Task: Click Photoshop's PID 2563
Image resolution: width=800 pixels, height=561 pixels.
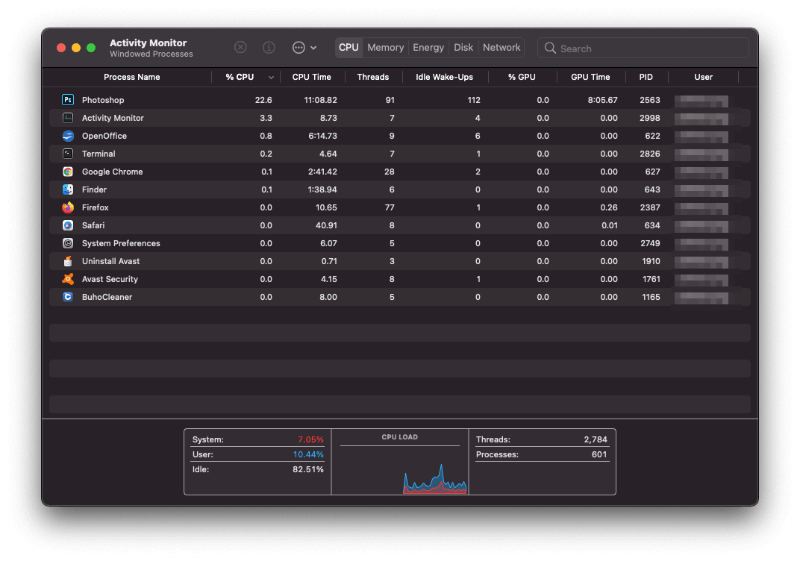Action: pyautogui.click(x=650, y=100)
